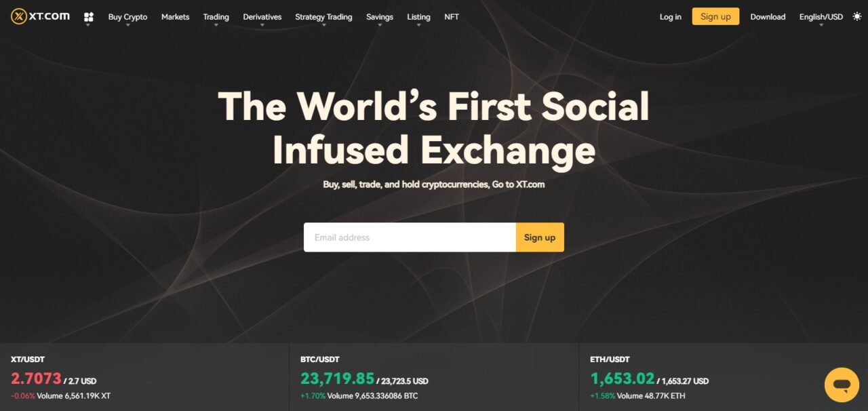Open the Strategy Trading menu
Screen dimensions: 868x411
pyautogui.click(x=323, y=17)
